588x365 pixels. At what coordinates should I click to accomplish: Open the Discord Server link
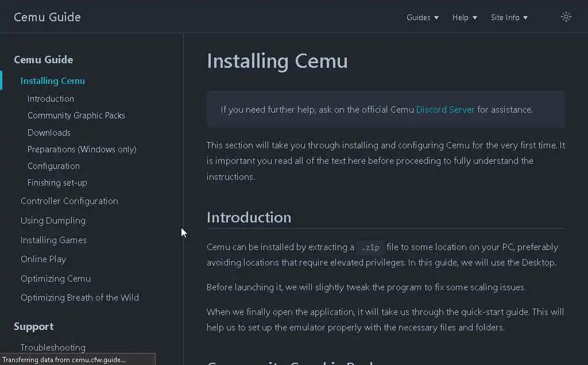tap(445, 110)
